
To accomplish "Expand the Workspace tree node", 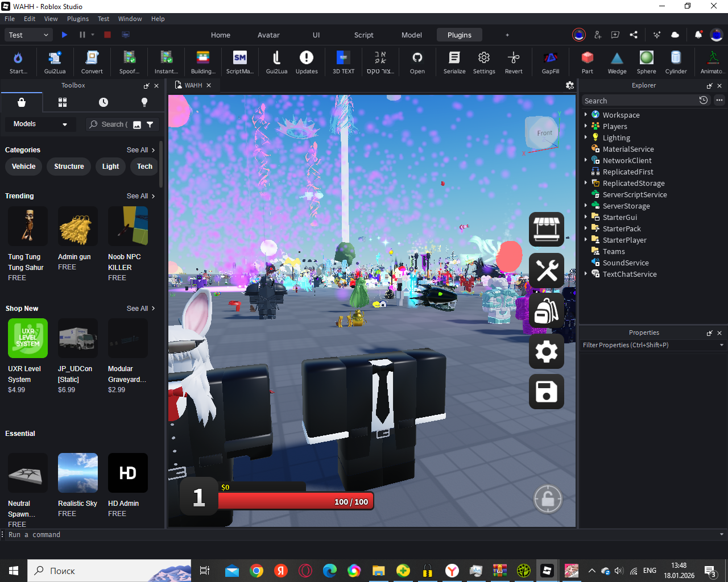I will pos(585,115).
